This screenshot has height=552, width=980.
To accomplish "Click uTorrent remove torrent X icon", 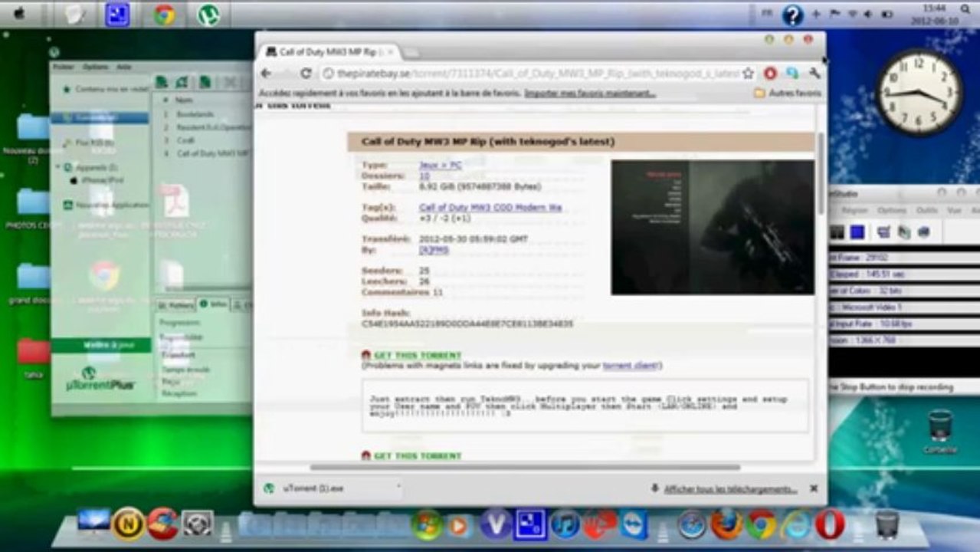I will [230, 82].
